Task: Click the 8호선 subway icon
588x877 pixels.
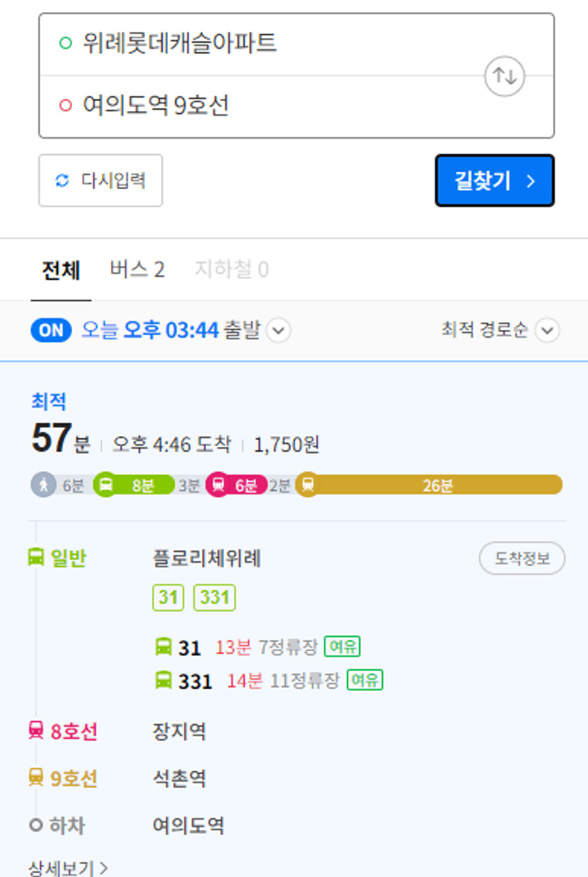Action: [x=36, y=730]
